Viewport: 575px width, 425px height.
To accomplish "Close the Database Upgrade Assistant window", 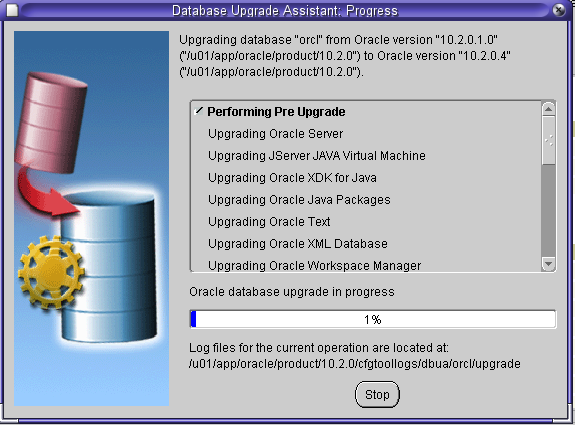I will point(559,10).
